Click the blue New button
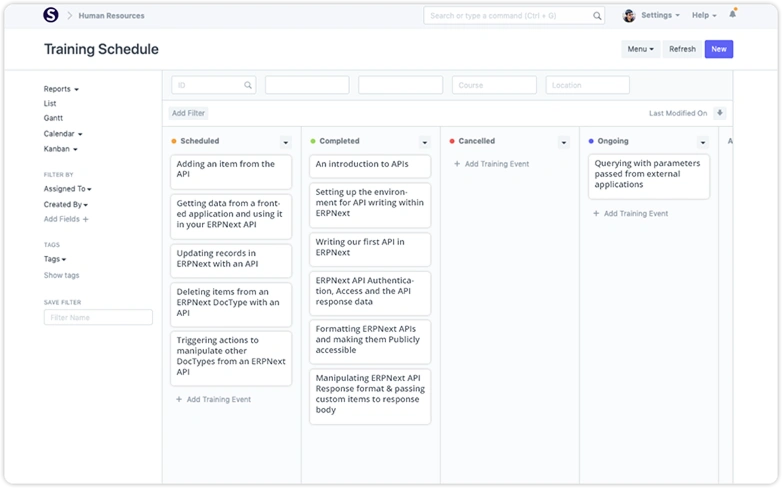Viewport: 782px width, 488px height. coord(718,49)
